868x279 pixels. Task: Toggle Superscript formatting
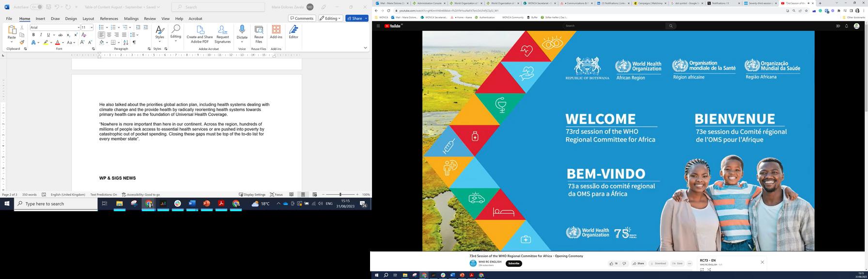(76, 35)
